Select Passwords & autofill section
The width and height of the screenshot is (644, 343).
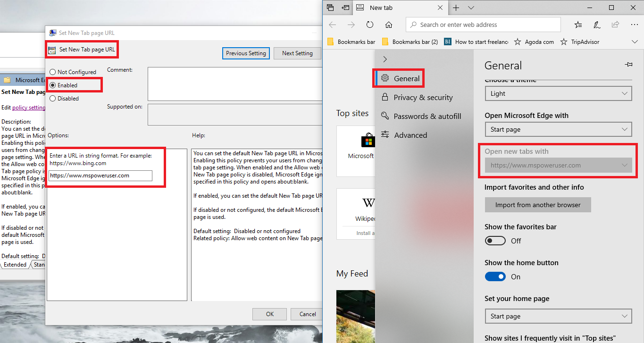(x=420, y=116)
